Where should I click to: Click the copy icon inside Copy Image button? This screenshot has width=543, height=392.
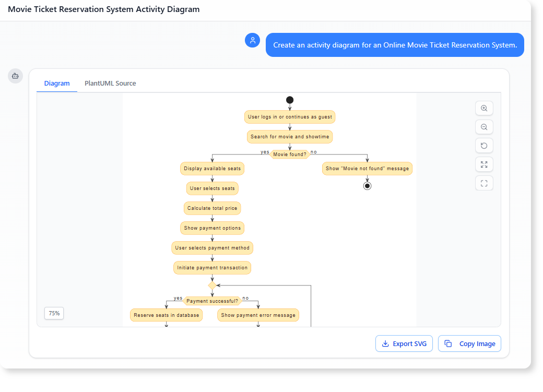coord(448,343)
